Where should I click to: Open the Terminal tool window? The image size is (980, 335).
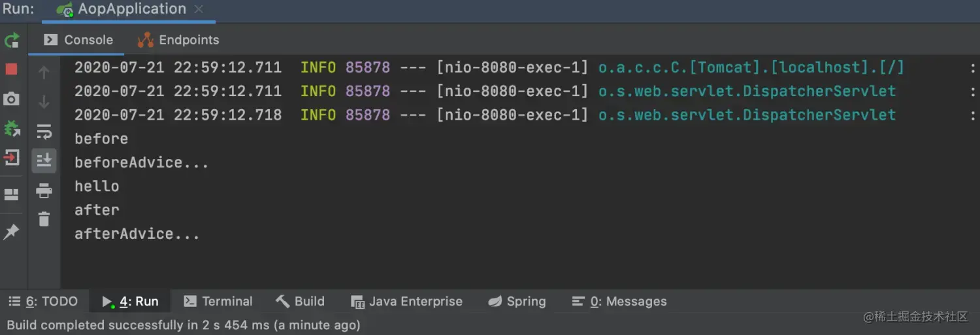pos(218,302)
